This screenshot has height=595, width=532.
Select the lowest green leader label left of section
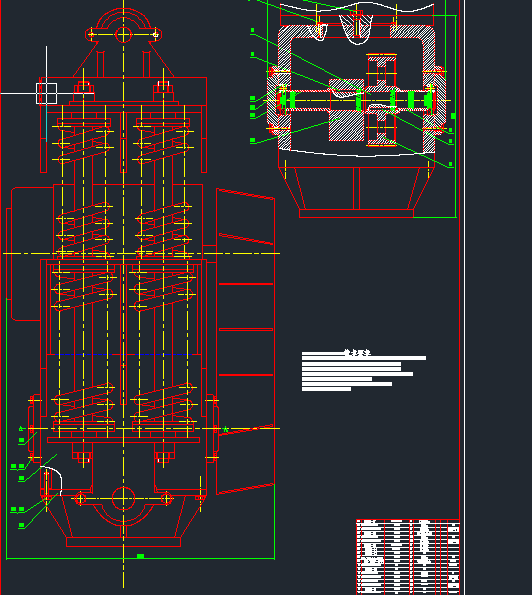pyautogui.click(x=253, y=140)
